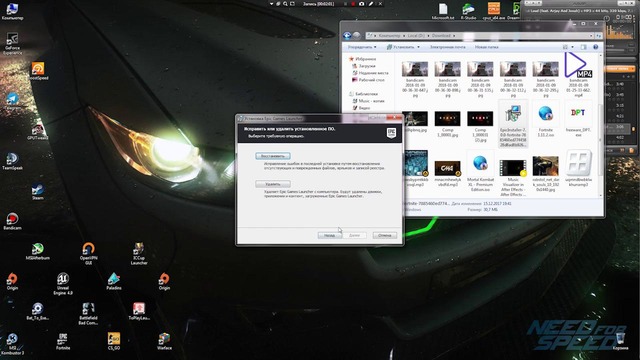Open the Корзина recycle bin icon
This screenshot has height=360, width=640.
[x=620, y=341]
